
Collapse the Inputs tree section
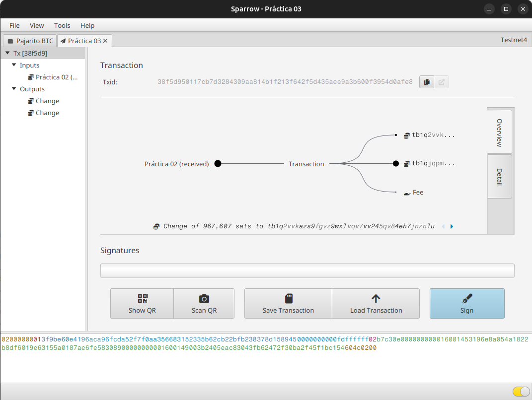click(x=14, y=65)
